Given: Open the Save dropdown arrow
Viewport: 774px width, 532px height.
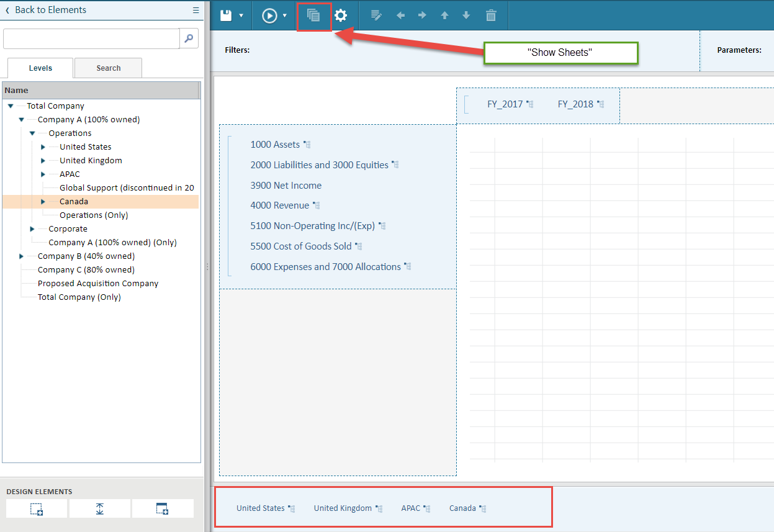Looking at the screenshot, I should (x=241, y=16).
